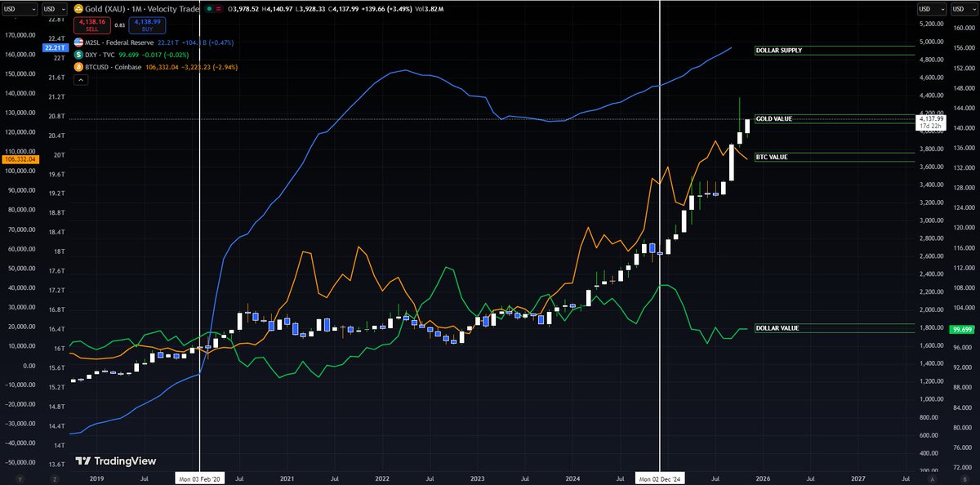Open the far-left USD currency dropdown
The width and height of the screenshot is (980, 485).
coord(18,8)
